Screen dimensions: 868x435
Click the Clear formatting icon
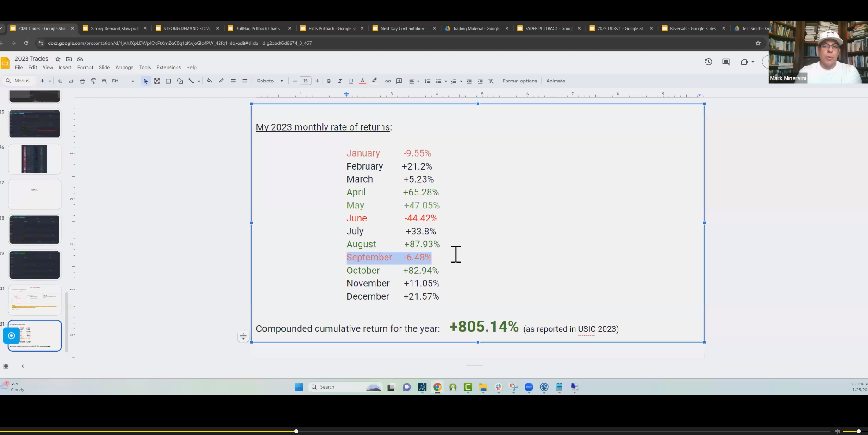491,81
